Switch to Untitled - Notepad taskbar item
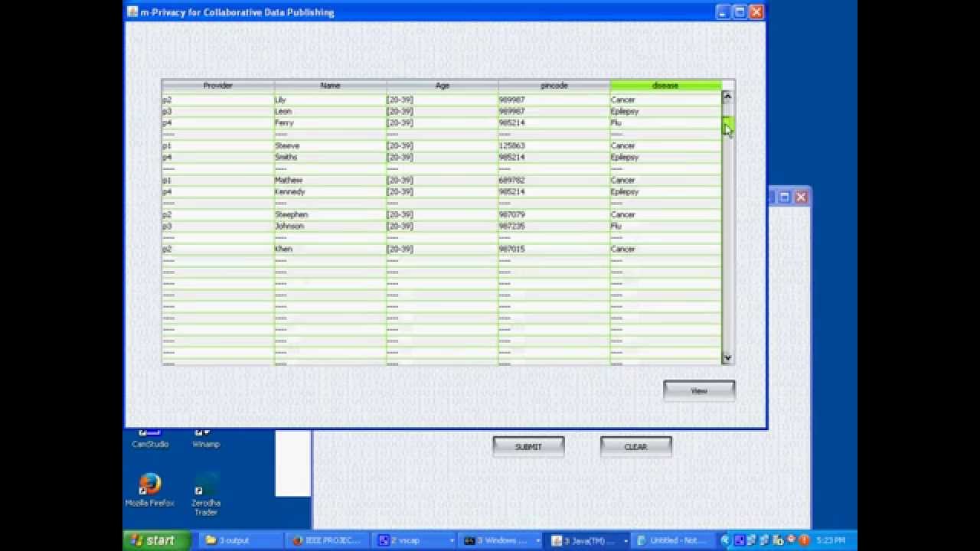 tap(675, 540)
